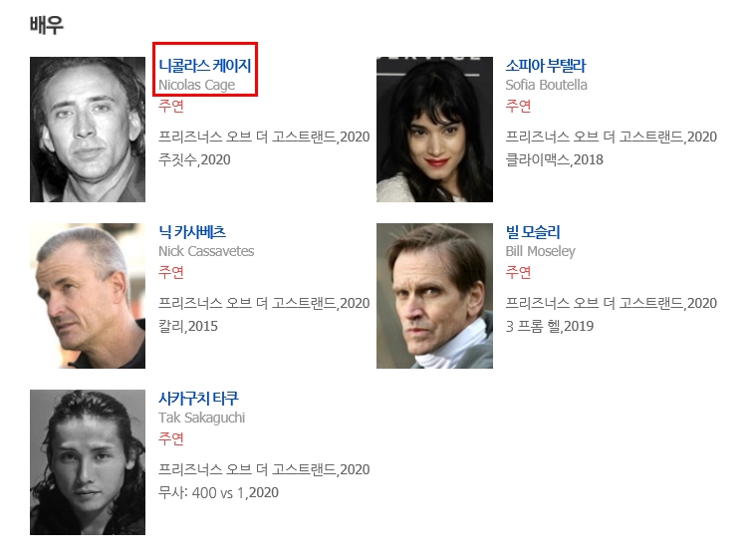Open the 사카구치 타쿠 actor name link
The width and height of the screenshot is (751, 560).
tap(198, 399)
